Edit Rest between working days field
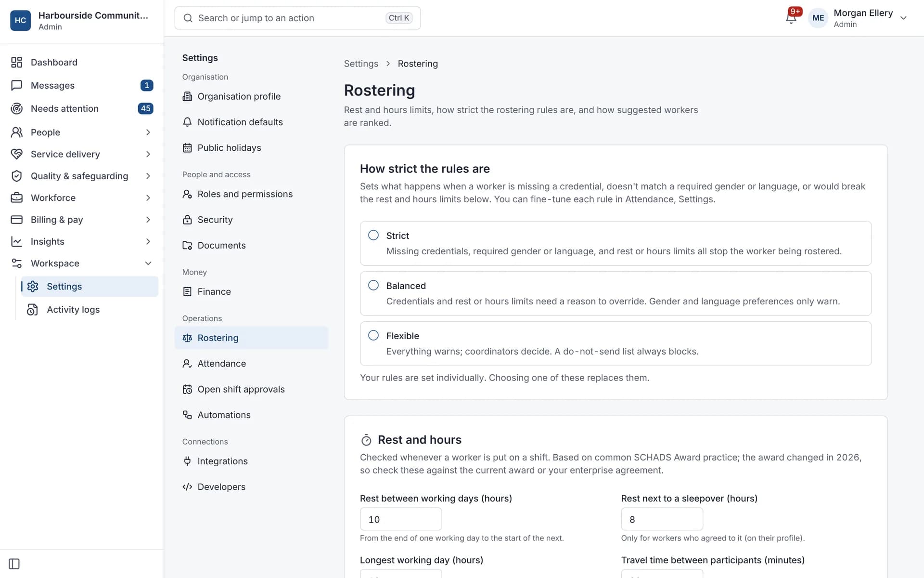The width and height of the screenshot is (924, 578). pyautogui.click(x=401, y=519)
